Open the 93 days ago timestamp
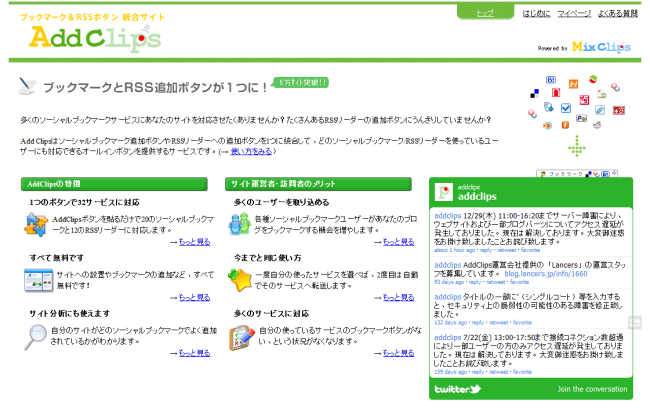Image resolution: width=650 pixels, height=410 pixels. (449, 282)
